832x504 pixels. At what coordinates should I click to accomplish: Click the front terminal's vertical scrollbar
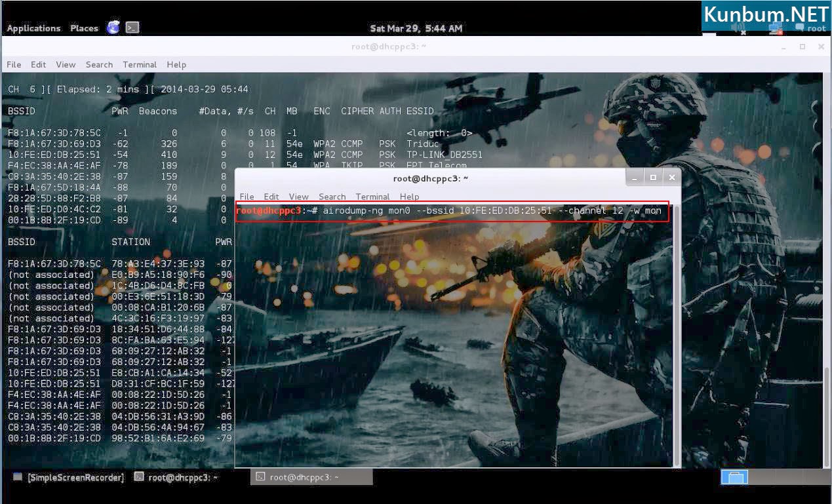click(677, 335)
